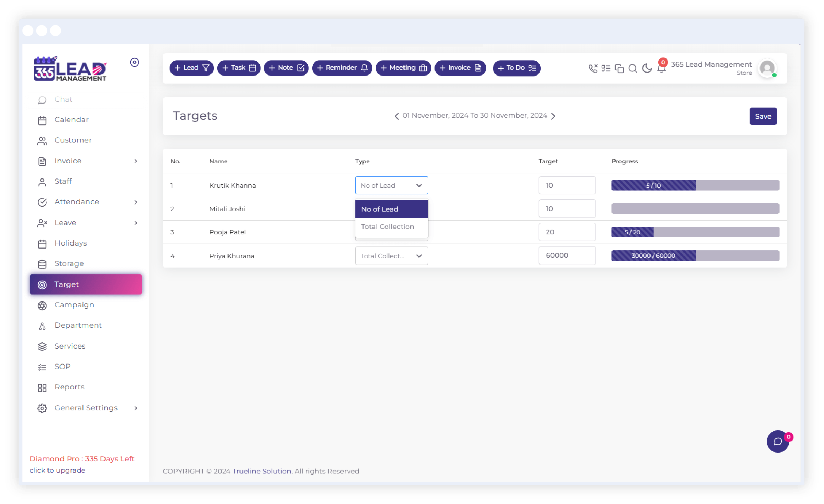
Task: Click the Calendar icon in sidebar
Action: [42, 120]
